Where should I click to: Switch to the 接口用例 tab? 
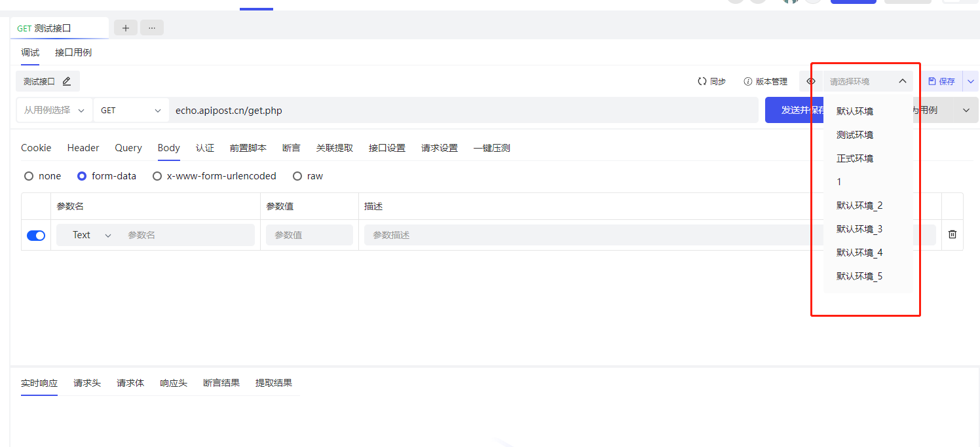73,53
